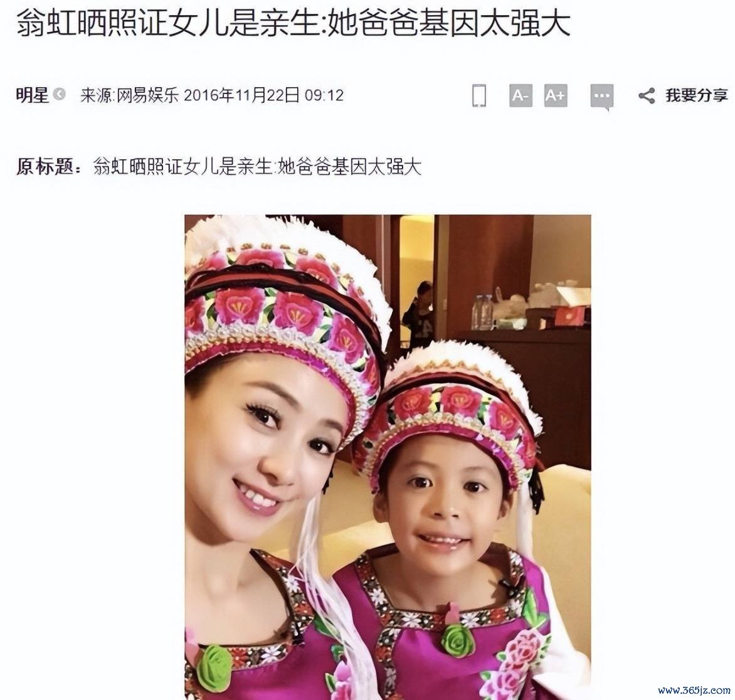735x700 pixels.
Task: Click the publish date 2016年11月22日
Action: (x=241, y=95)
